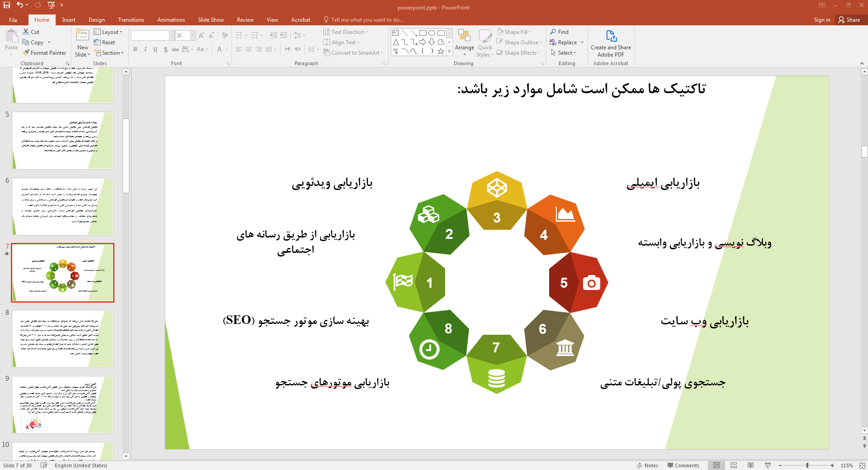Toggle text Shadow effect
Viewport: 868px width, 470px height.
coord(166,49)
